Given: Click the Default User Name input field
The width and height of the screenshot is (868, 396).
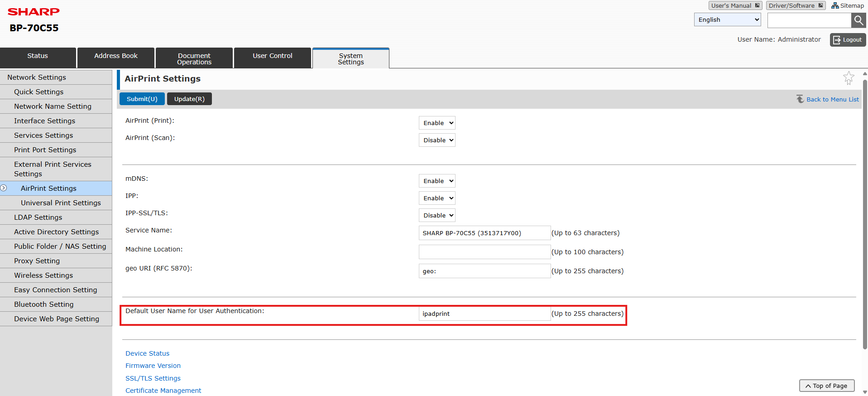Looking at the screenshot, I should [x=484, y=314].
